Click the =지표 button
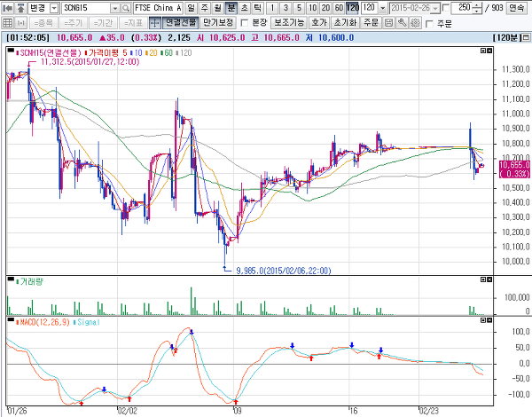532x417 pixels. tap(133, 23)
